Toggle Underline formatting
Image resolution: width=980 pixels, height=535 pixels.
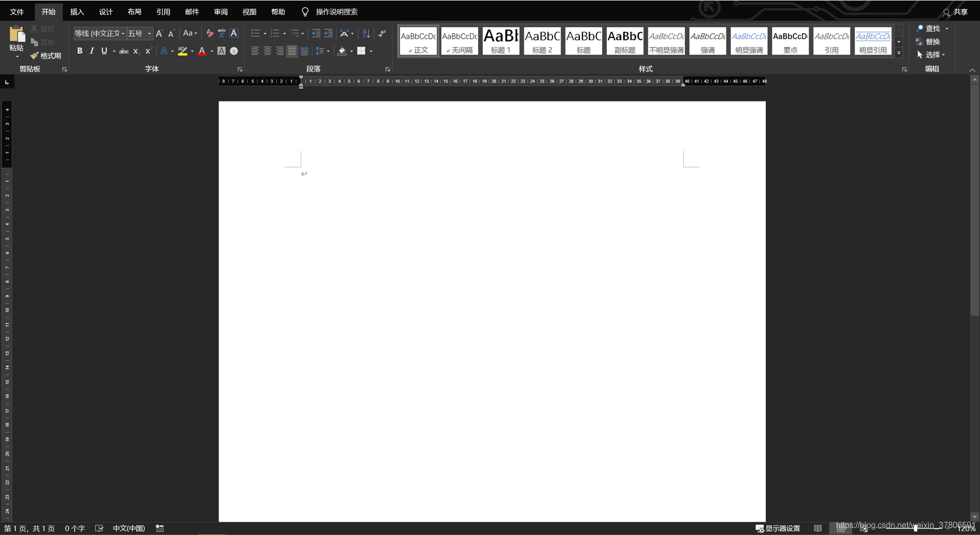104,51
